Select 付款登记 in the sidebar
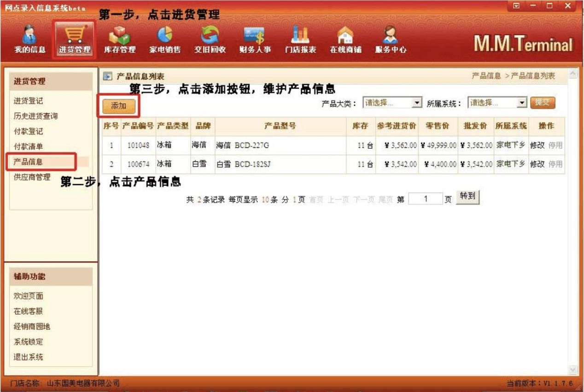584x392 pixels. [x=28, y=131]
